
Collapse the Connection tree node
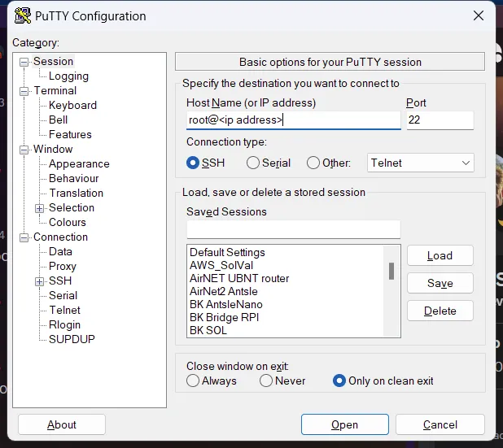(24, 237)
